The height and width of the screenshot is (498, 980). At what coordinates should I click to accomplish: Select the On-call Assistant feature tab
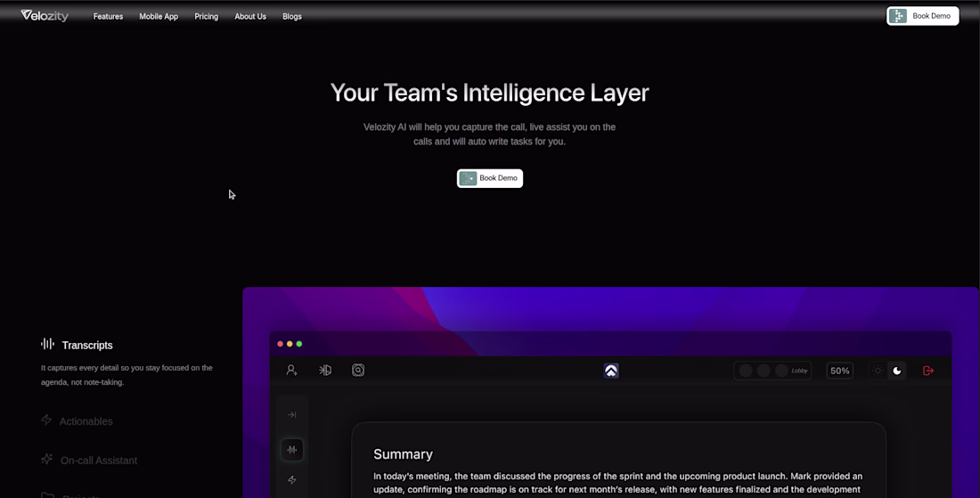99,461
